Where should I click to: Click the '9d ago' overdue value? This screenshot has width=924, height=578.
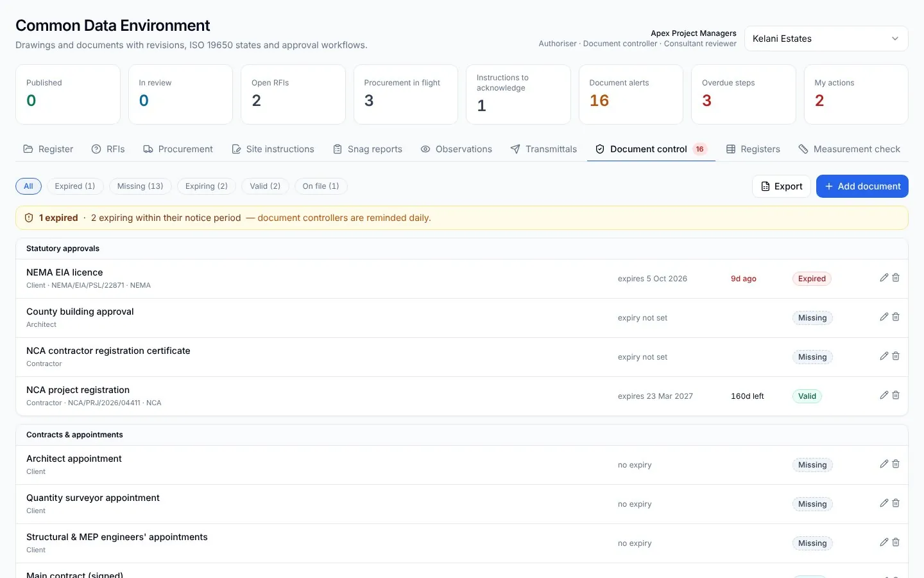[x=744, y=279]
